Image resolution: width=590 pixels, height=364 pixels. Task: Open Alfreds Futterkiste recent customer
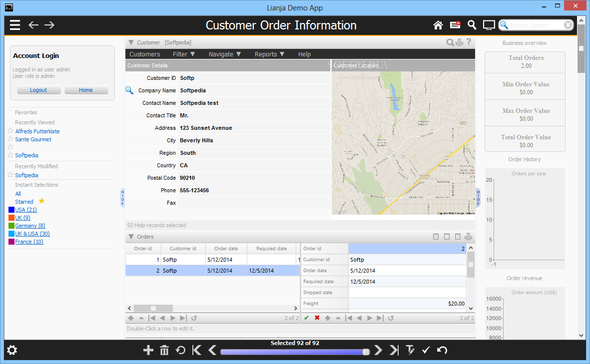(x=37, y=131)
